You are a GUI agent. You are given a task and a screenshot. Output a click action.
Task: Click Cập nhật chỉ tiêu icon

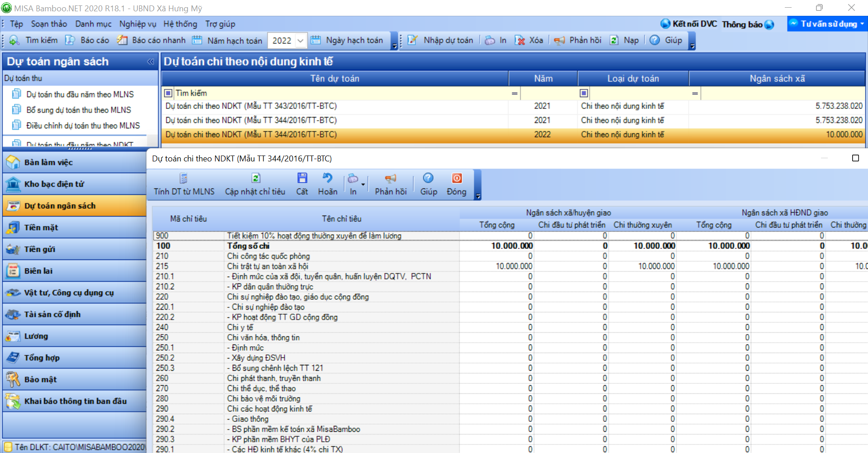pos(256,178)
